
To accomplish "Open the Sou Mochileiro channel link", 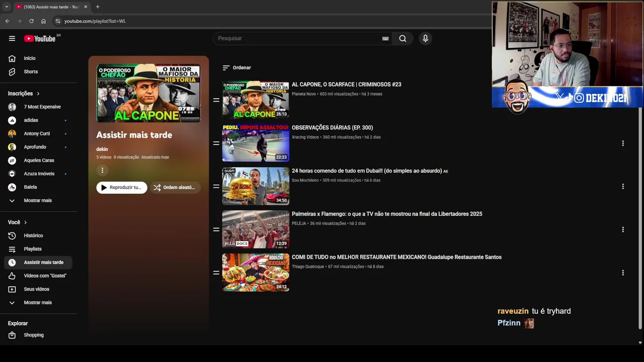I will [x=305, y=180].
